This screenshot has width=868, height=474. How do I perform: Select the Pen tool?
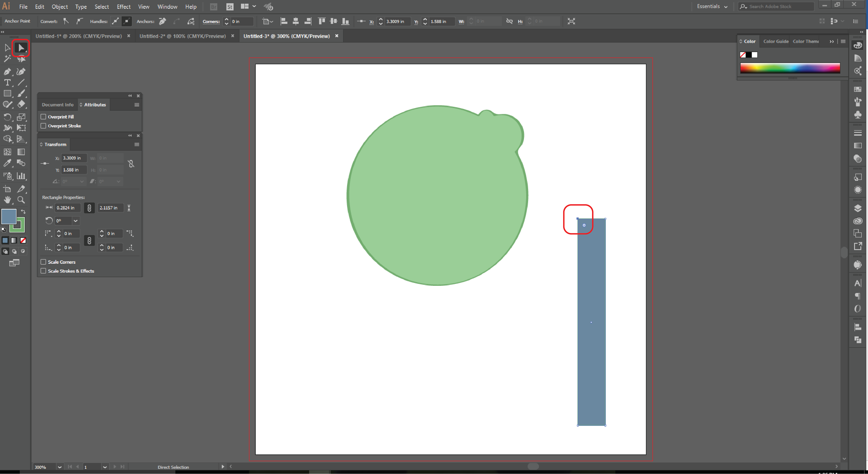pos(7,71)
